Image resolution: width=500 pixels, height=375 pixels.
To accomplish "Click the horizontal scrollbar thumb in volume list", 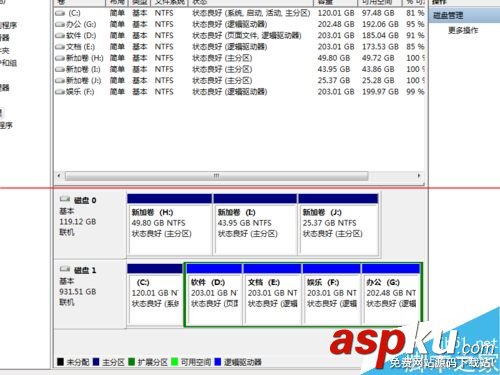I will (216, 176).
